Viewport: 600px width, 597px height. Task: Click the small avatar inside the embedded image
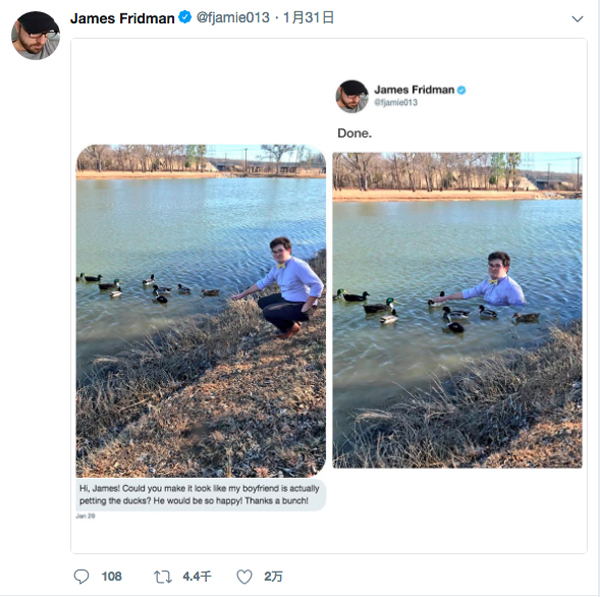pos(352,96)
